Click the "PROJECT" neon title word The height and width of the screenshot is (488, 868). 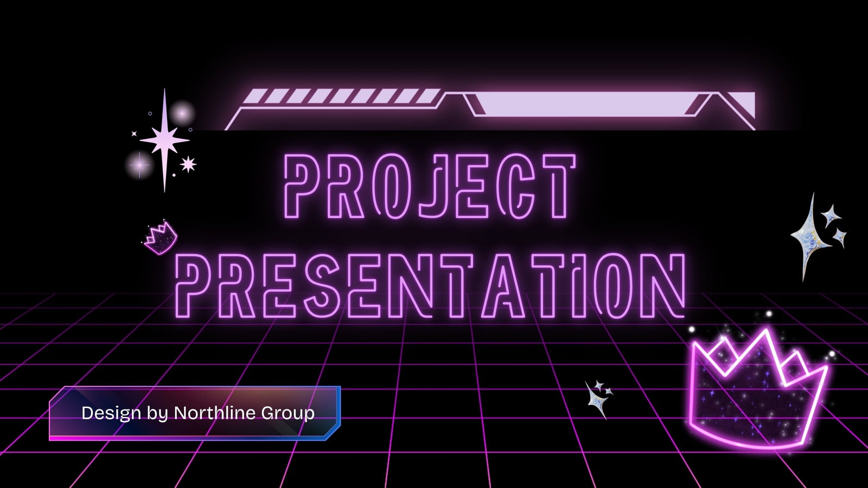tap(430, 186)
